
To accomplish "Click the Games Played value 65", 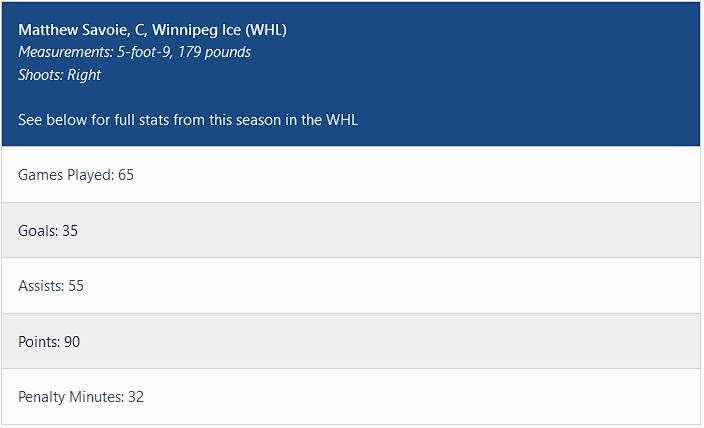I will click(126, 175).
